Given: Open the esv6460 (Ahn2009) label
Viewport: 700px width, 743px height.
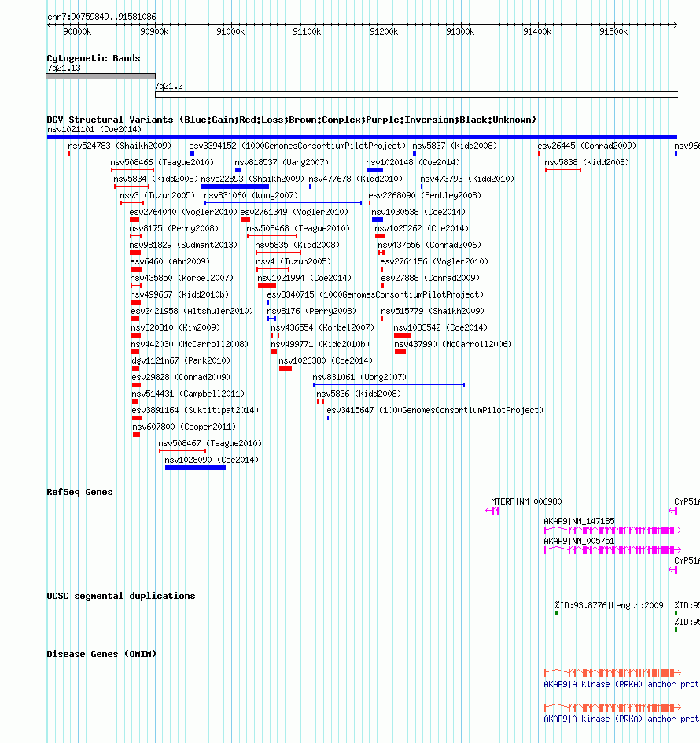Looking at the screenshot, I should [x=170, y=262].
